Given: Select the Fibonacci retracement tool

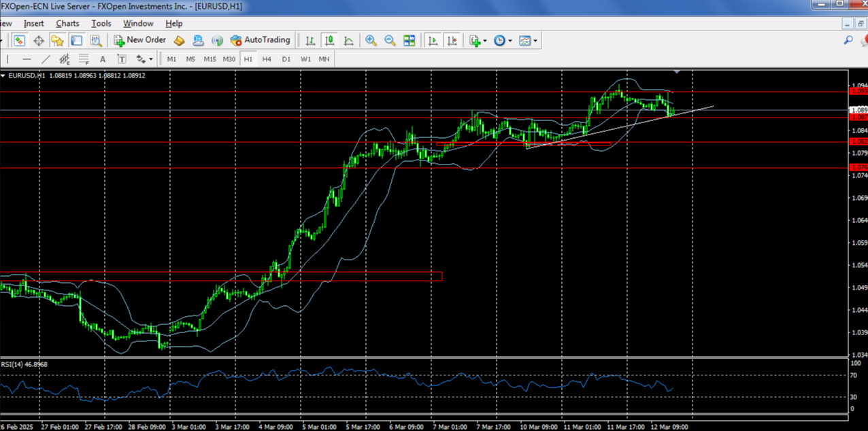Looking at the screenshot, I should (x=84, y=59).
